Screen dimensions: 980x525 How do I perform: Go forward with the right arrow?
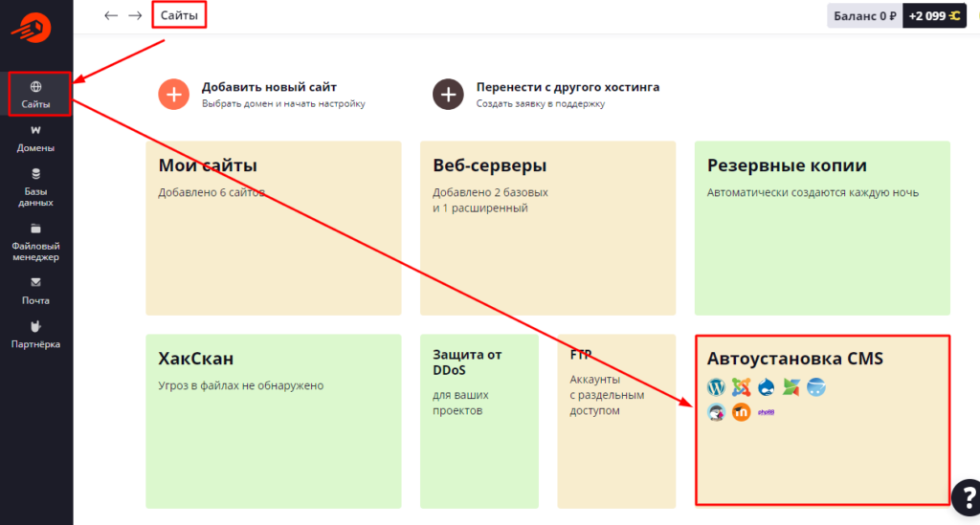pyautogui.click(x=135, y=15)
